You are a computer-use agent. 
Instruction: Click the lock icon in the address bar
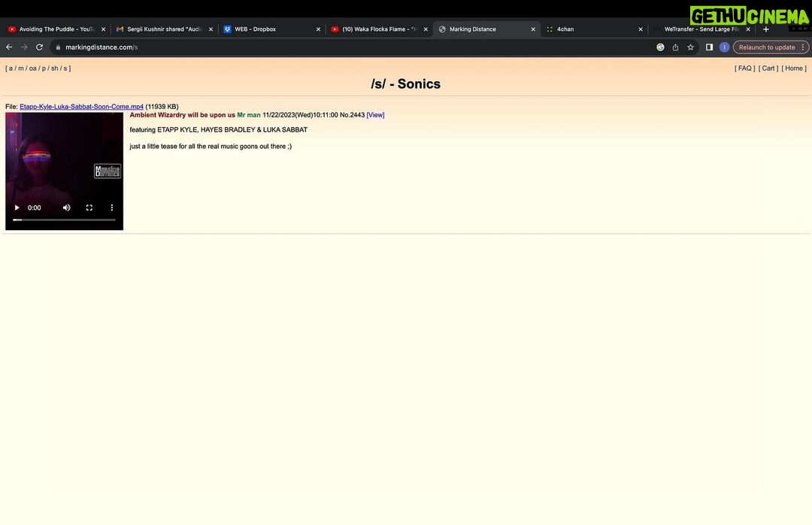(x=58, y=47)
